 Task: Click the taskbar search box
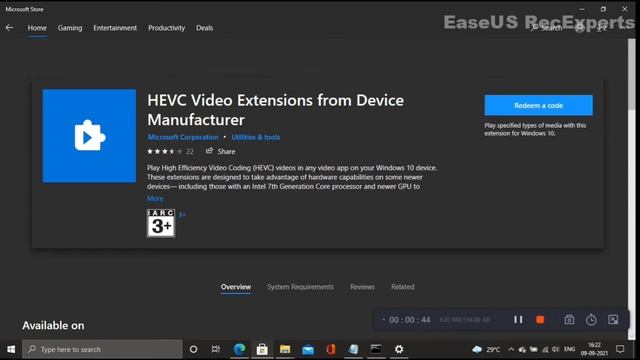click(x=102, y=349)
